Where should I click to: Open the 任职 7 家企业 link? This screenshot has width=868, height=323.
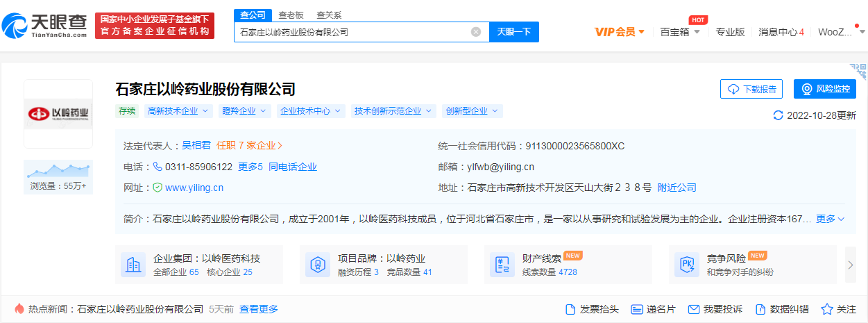(x=250, y=146)
